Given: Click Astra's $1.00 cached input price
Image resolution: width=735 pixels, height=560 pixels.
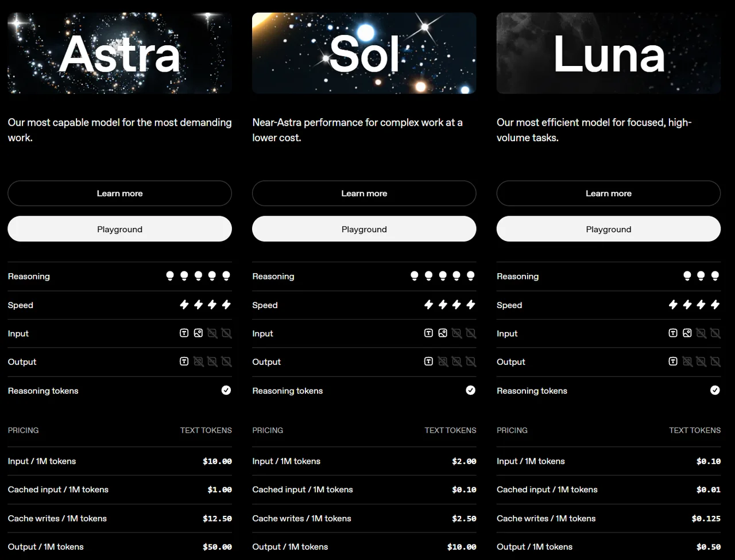Looking at the screenshot, I should (x=220, y=490).
